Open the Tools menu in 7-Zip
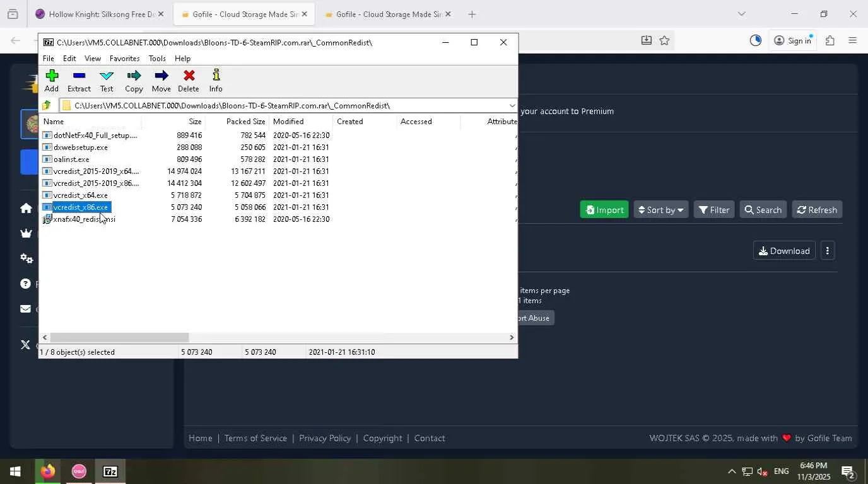Screen dimensions: 868x484 pyautogui.click(x=157, y=59)
